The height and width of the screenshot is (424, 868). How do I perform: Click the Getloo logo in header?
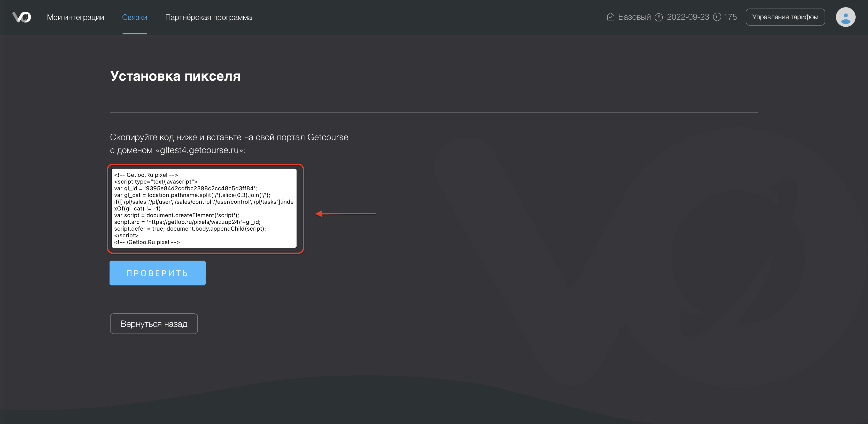[x=21, y=17]
